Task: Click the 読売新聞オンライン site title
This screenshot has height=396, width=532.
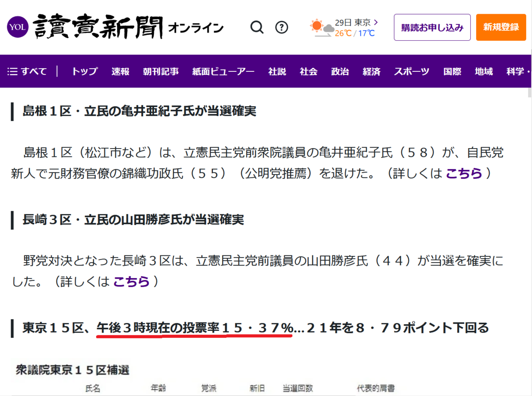Action: click(x=128, y=27)
